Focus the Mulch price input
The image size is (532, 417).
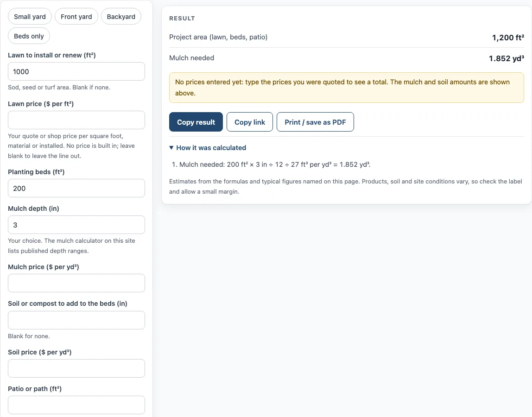[x=76, y=283]
